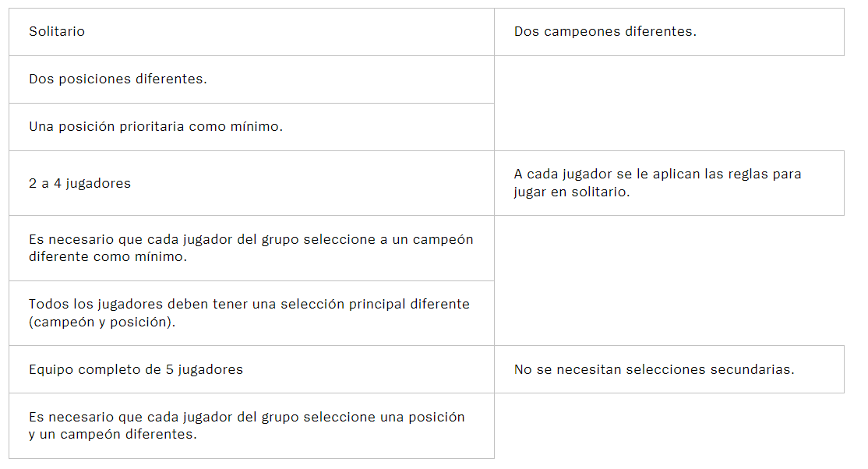Viewport: 868px width, 469px height.
Task: Click the text "(campeón y posición)."
Action: click(102, 323)
